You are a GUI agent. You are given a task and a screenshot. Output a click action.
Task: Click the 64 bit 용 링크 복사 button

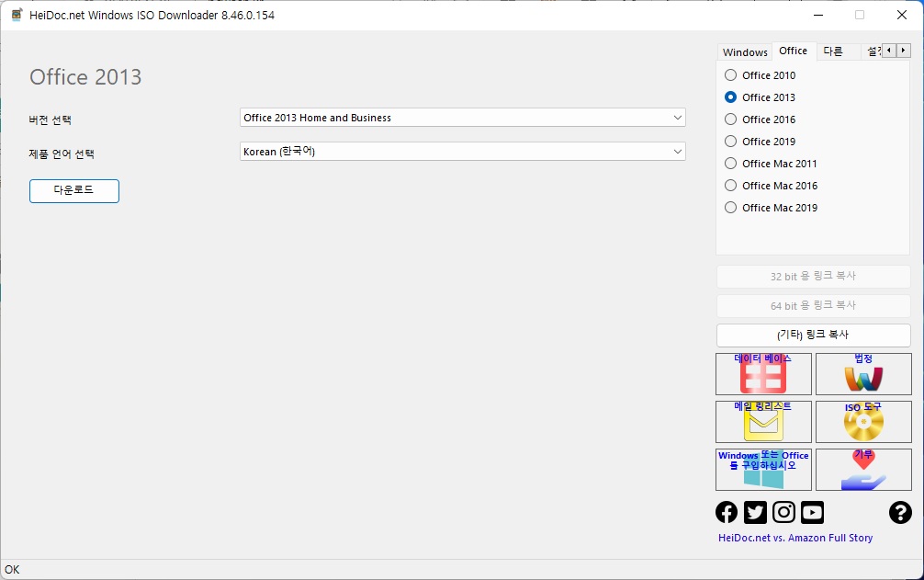coord(813,306)
